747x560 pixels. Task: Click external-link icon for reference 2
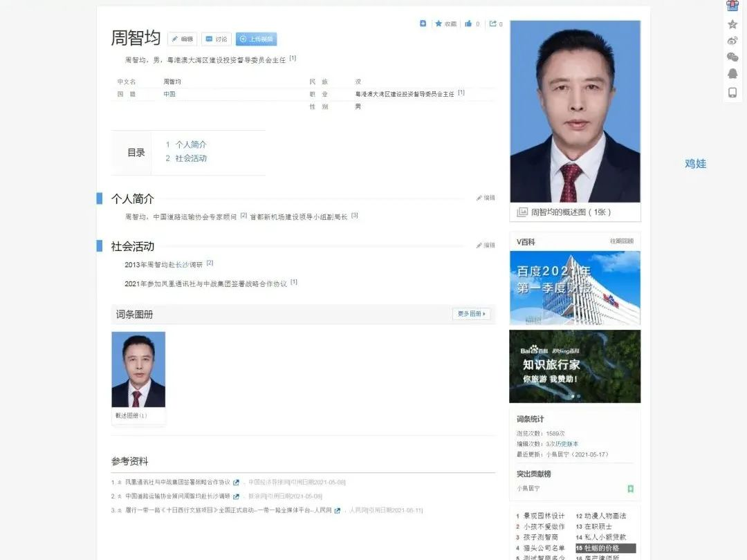coord(236,496)
